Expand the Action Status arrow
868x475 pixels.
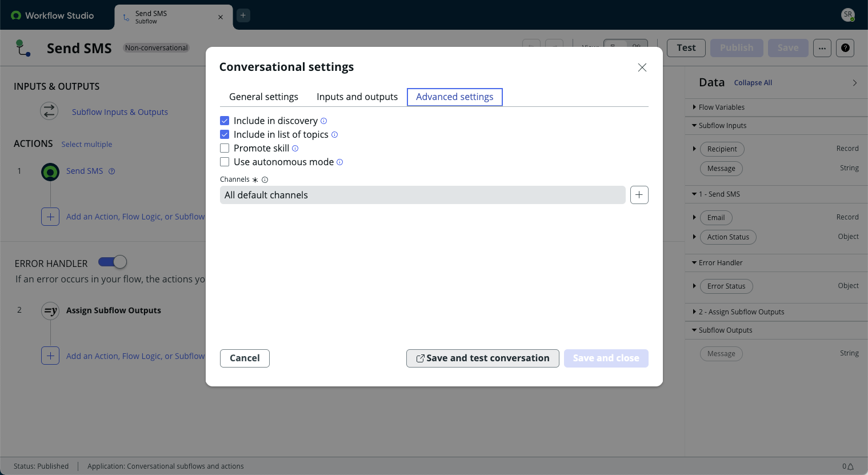[x=694, y=237]
